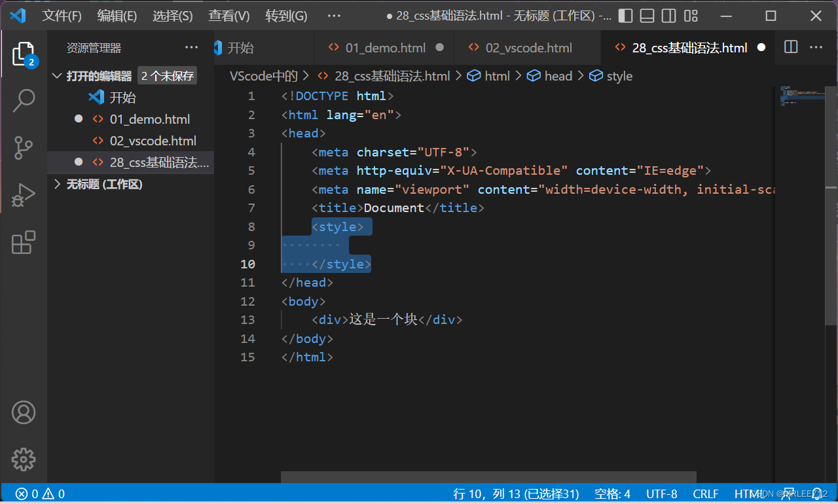Open editor More Actions ellipsis
The image size is (838, 504).
816,47
